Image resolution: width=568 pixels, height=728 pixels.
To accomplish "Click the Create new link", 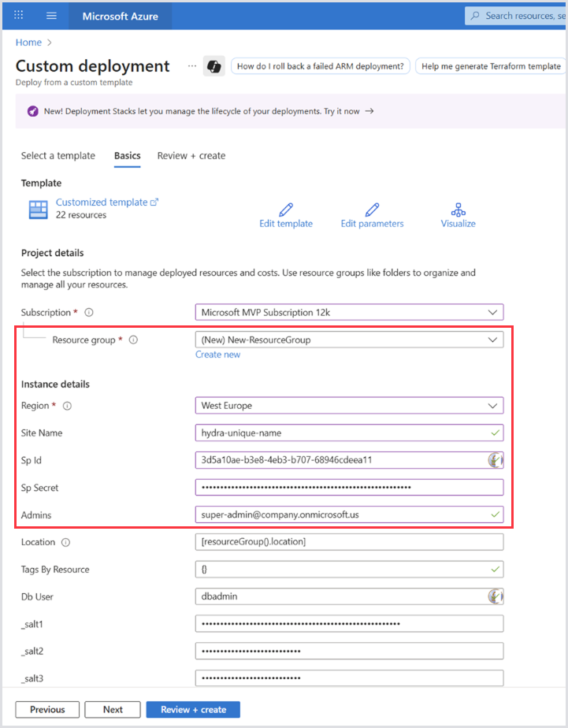I will (x=218, y=355).
